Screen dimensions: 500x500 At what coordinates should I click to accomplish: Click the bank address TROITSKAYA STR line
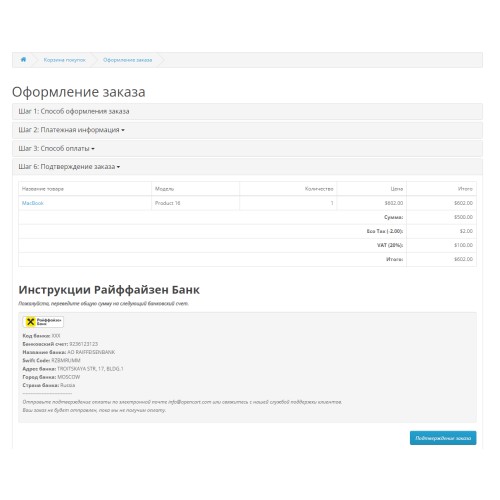(73, 369)
